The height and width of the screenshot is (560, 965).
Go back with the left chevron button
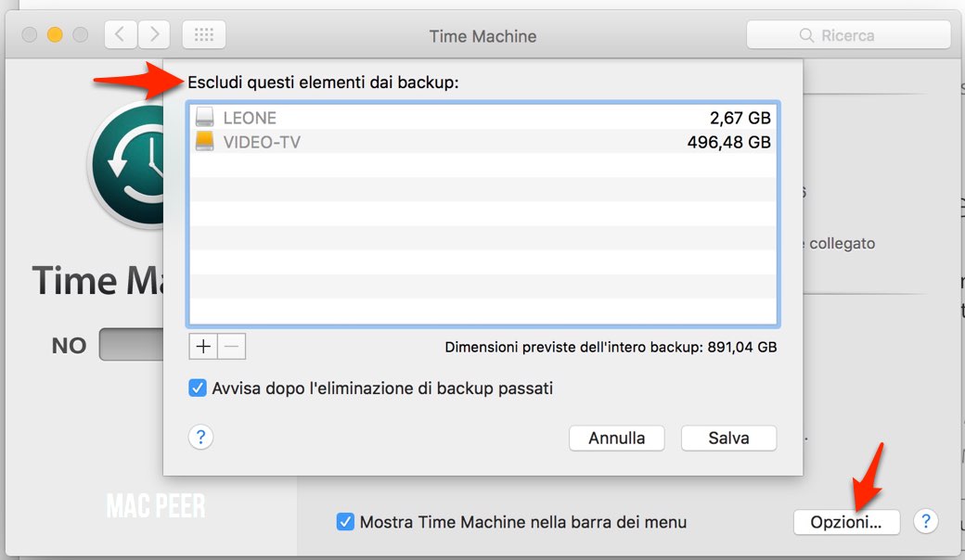click(x=120, y=34)
